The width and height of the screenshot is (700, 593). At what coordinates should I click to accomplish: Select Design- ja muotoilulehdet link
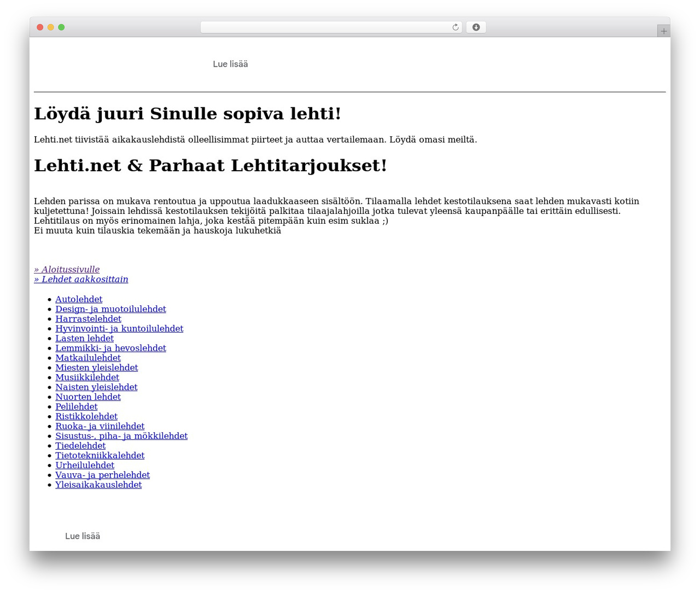(x=110, y=309)
